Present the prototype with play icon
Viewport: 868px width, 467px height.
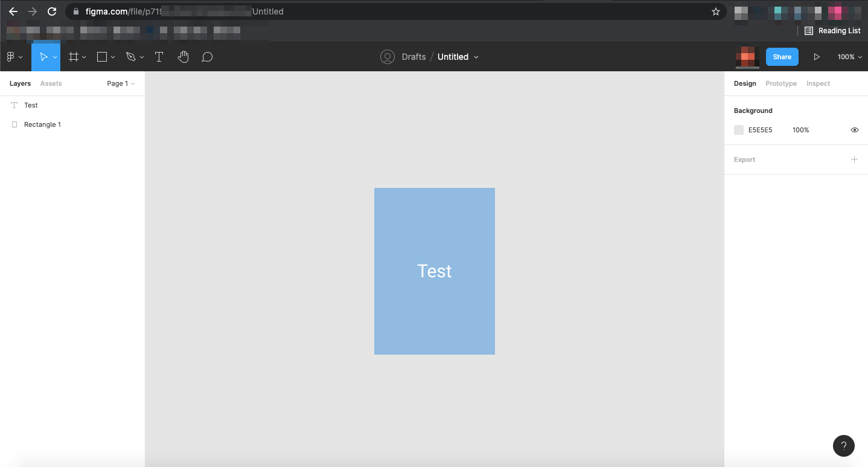816,57
